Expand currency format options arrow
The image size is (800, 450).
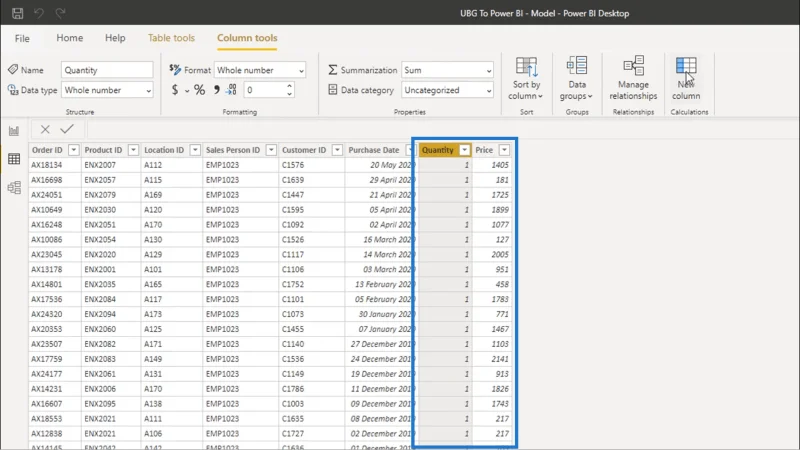coord(187,91)
